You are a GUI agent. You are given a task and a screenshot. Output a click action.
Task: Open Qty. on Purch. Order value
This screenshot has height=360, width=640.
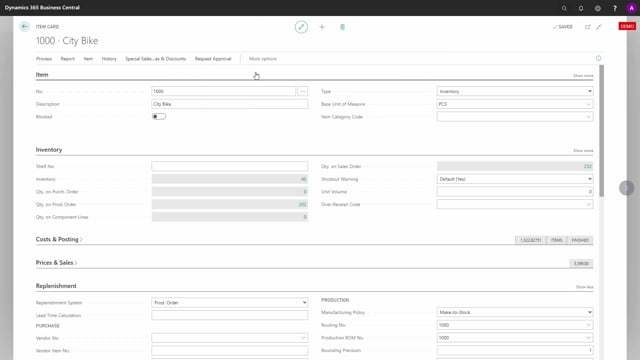[x=304, y=192]
